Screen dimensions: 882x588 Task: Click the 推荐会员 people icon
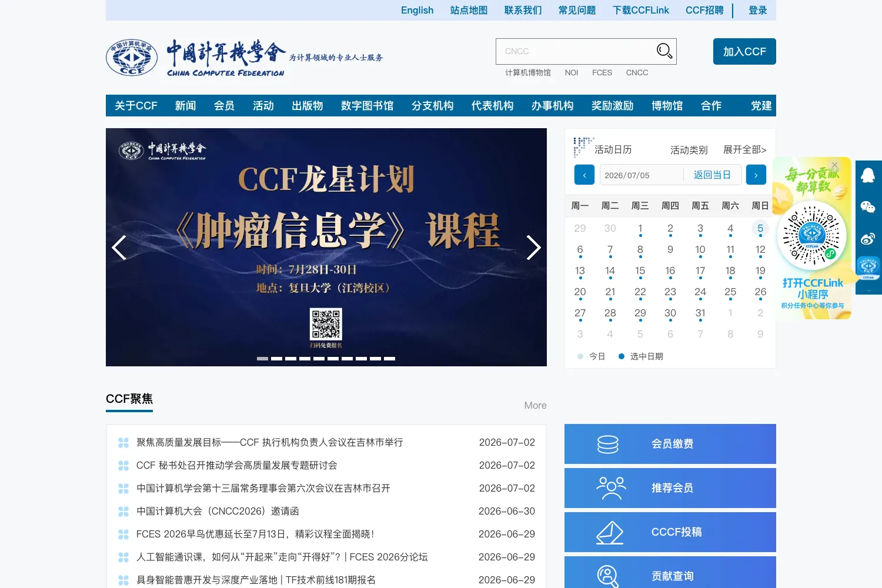(x=611, y=488)
